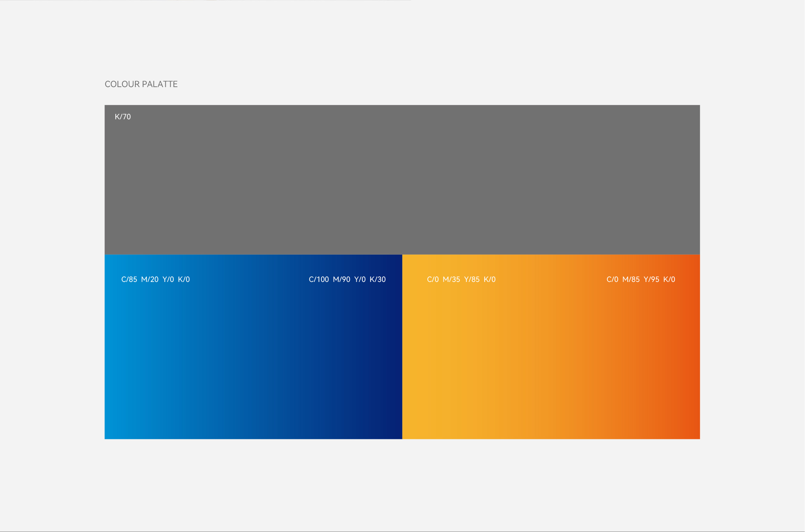This screenshot has width=805, height=532.
Task: Click the C/0 M/35 Y/85 K/0 label
Action: point(461,279)
